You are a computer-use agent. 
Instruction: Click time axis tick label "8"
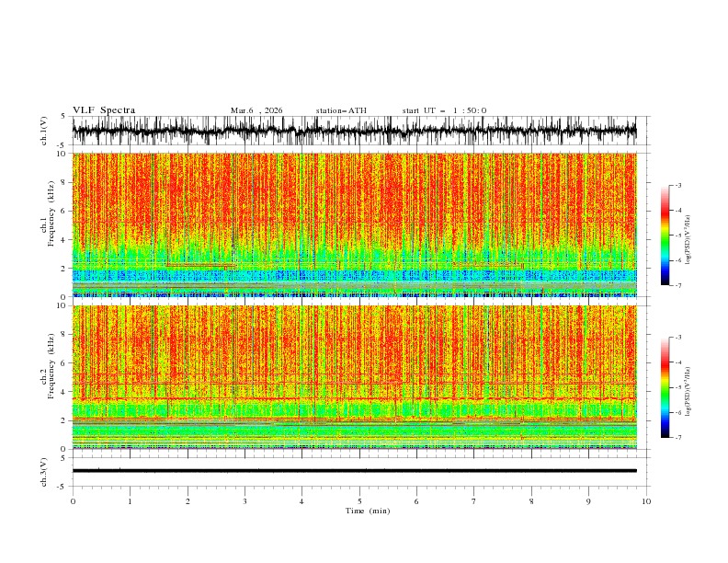[531, 501]
